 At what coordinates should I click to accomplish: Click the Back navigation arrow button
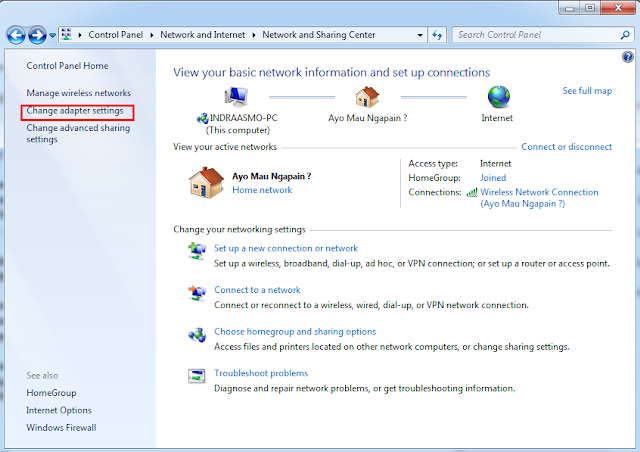(x=16, y=35)
